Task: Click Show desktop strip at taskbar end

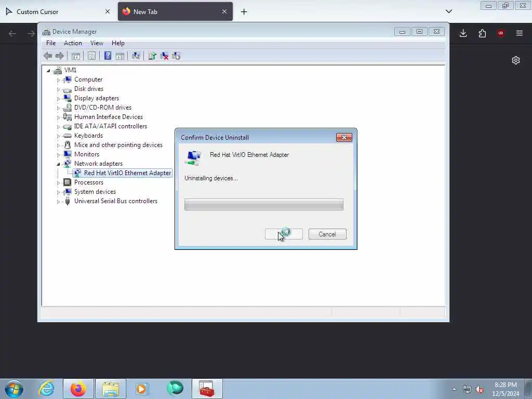Action: point(528,389)
